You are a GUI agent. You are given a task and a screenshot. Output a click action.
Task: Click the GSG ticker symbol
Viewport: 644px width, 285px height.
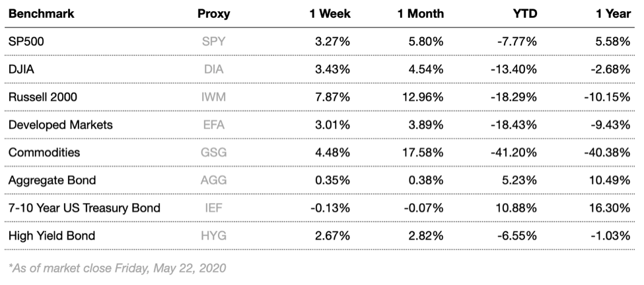[x=213, y=153]
